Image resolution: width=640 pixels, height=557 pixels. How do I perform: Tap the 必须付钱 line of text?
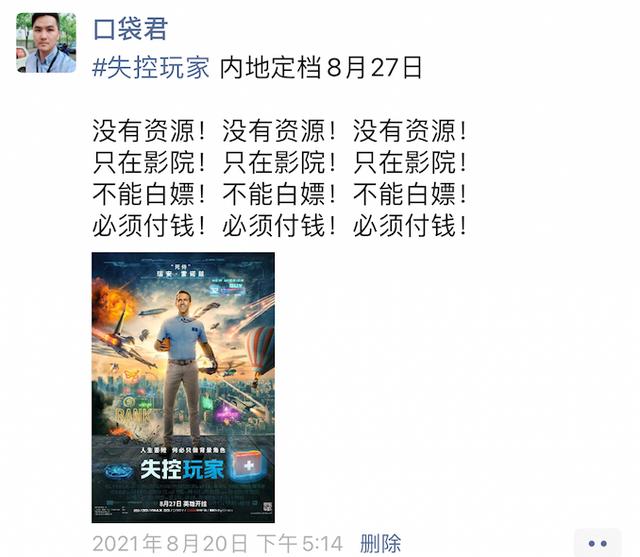[280, 225]
